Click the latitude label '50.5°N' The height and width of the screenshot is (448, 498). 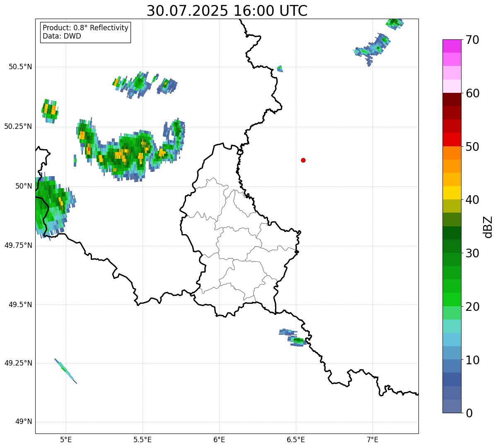(x=20, y=67)
